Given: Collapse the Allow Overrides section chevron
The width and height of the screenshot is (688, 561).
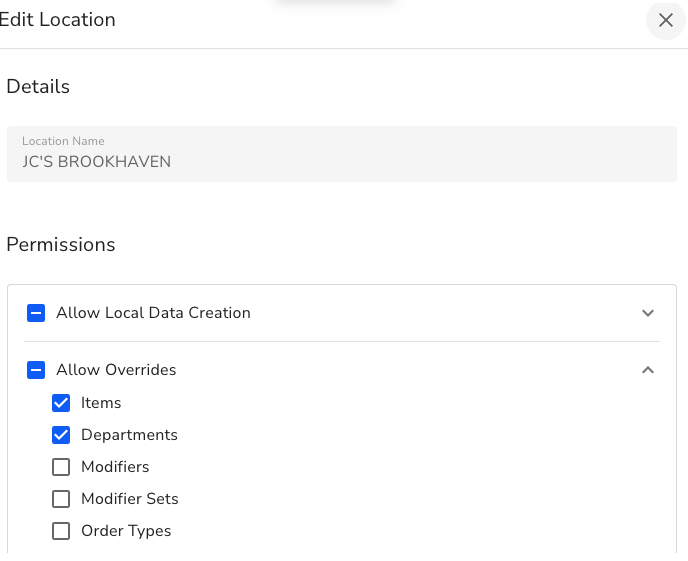Looking at the screenshot, I should [x=648, y=370].
